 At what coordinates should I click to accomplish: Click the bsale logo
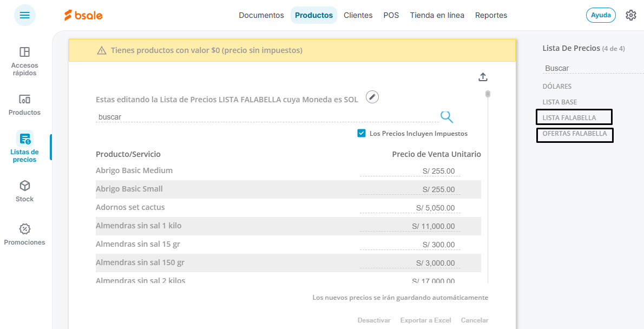[83, 16]
